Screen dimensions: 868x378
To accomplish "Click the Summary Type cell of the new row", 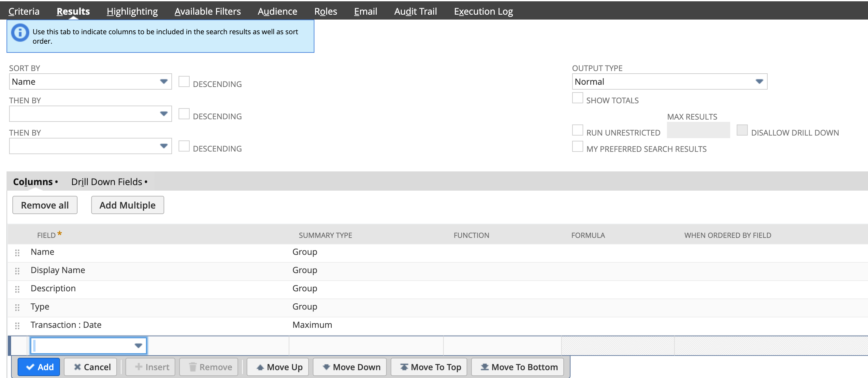I will pyautogui.click(x=366, y=346).
